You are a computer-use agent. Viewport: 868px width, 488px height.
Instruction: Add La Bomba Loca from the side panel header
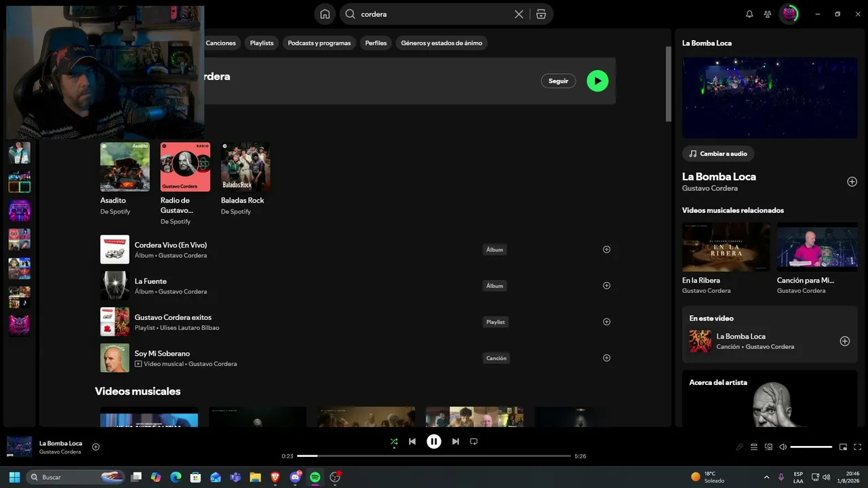[852, 182]
